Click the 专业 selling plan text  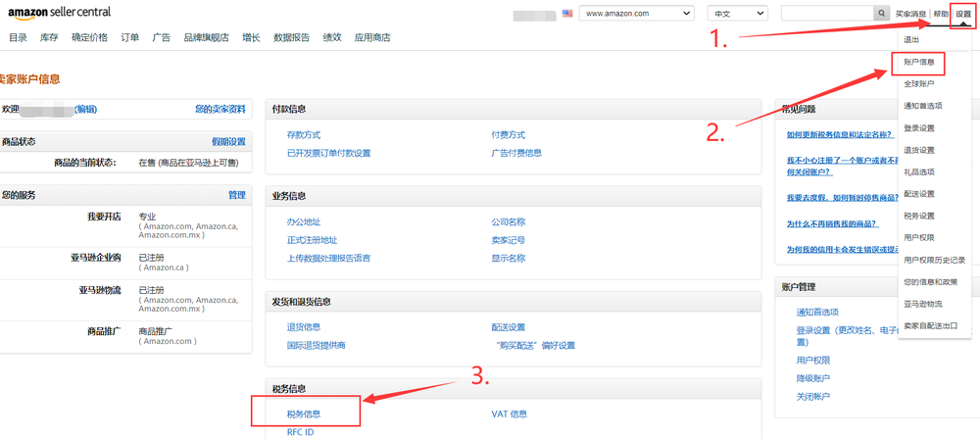pos(147,217)
